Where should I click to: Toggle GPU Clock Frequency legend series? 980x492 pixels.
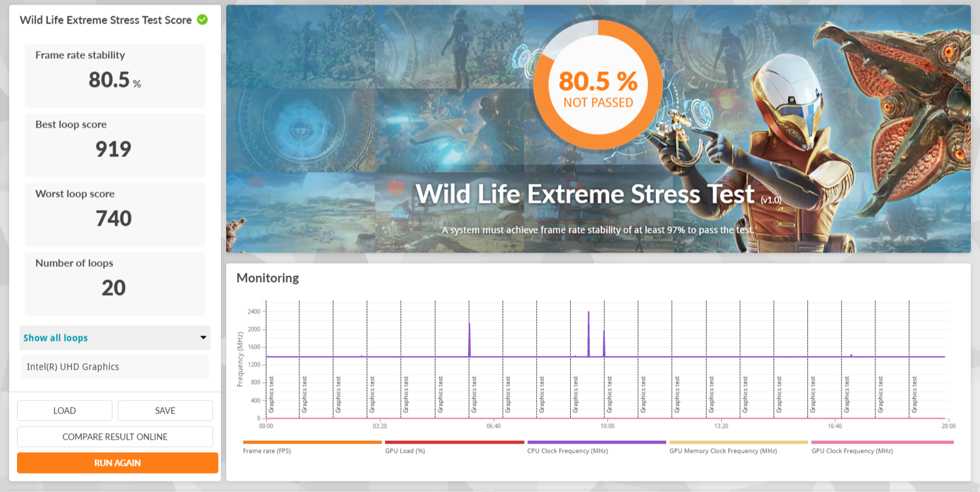click(883, 448)
